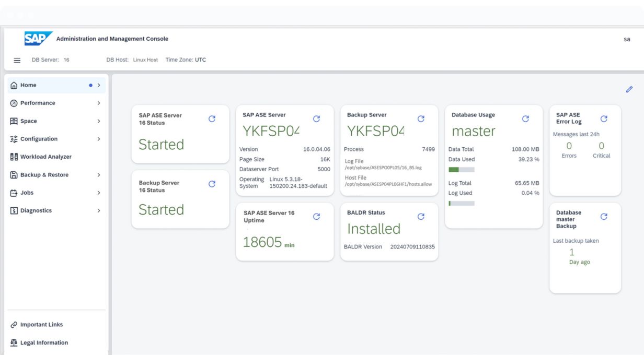Expand the Diagnostics section chevron
Screen dimensions: 644x355
pos(99,211)
